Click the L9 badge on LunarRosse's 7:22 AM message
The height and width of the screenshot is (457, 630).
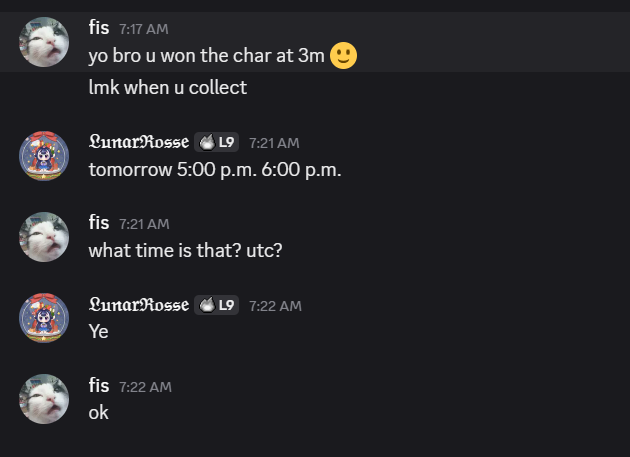[217, 305]
